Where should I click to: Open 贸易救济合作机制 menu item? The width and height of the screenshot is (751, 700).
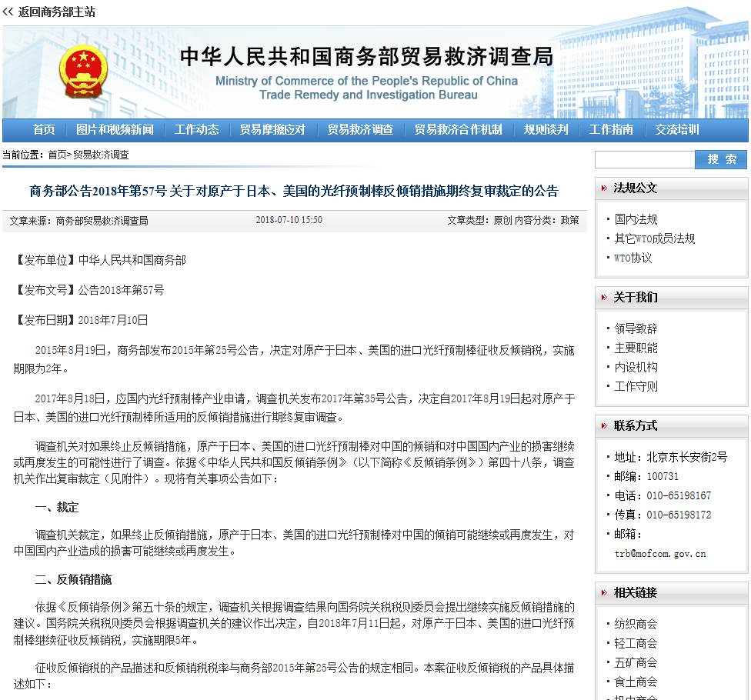(x=458, y=130)
